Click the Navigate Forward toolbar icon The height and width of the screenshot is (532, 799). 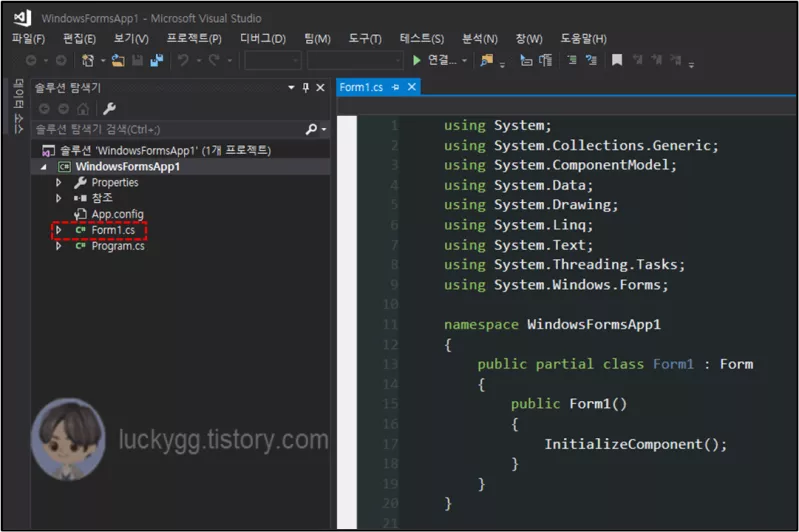coord(61,61)
